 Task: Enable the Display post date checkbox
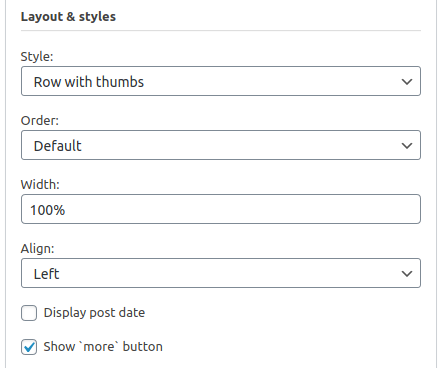(x=29, y=313)
